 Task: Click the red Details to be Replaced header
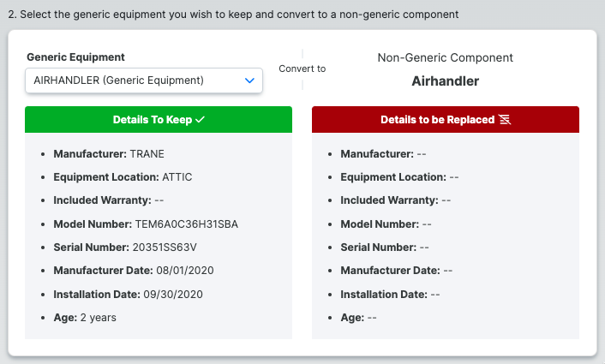click(x=446, y=120)
